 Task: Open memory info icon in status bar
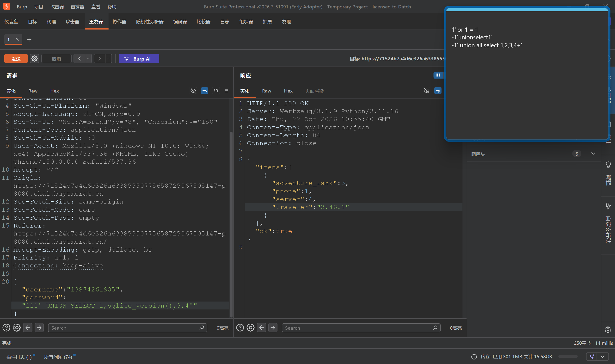474,357
